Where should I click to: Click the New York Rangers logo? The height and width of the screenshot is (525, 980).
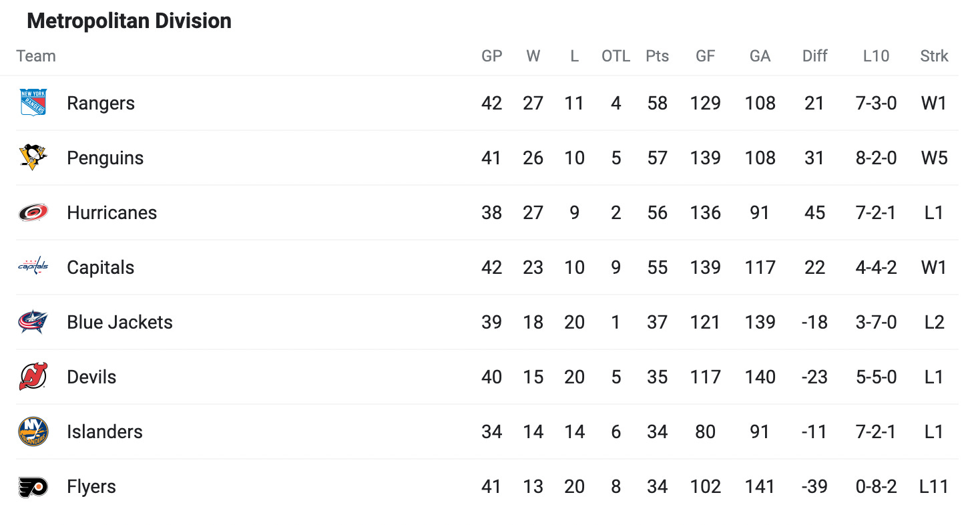33,103
